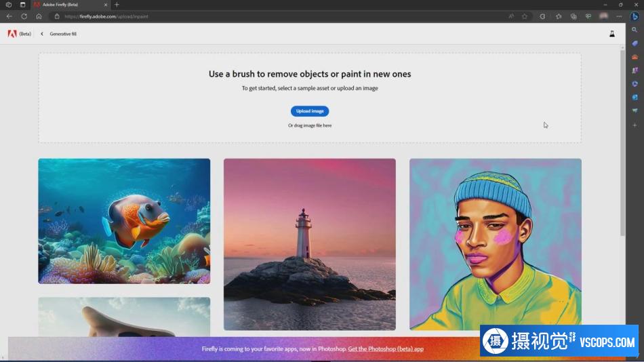Open the Microsoft 365 sidebar icon

tap(635, 84)
